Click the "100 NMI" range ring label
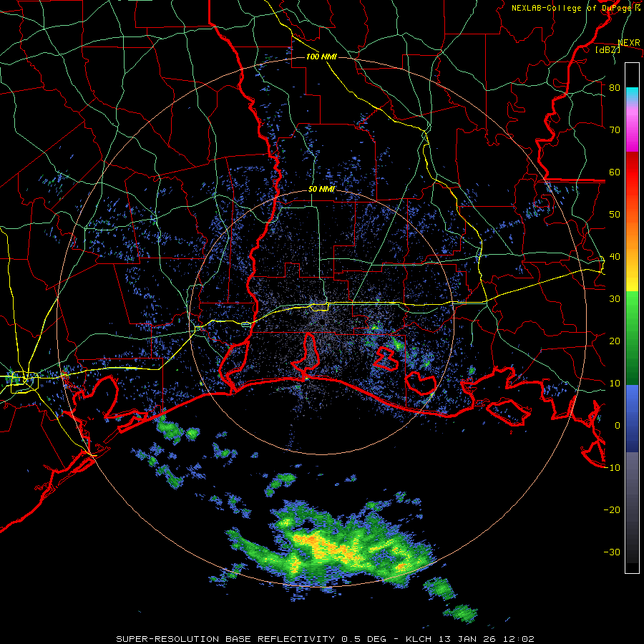The width and height of the screenshot is (644, 644). 321,57
